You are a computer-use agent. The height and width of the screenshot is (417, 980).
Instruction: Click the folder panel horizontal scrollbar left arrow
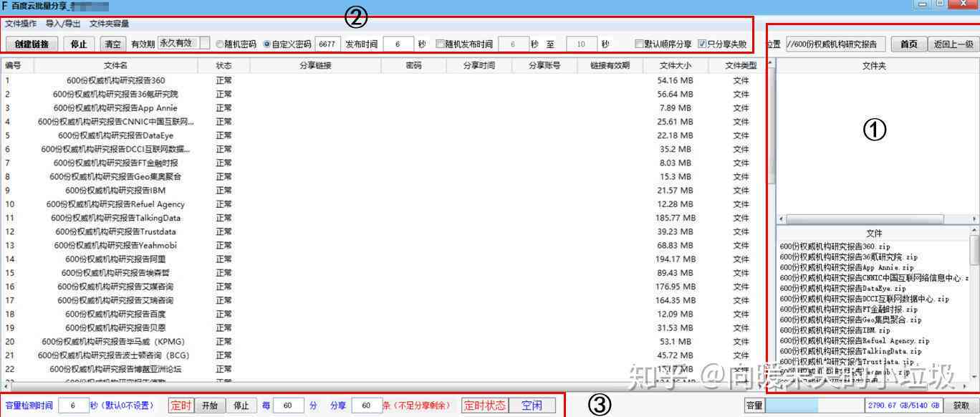pyautogui.click(x=781, y=219)
